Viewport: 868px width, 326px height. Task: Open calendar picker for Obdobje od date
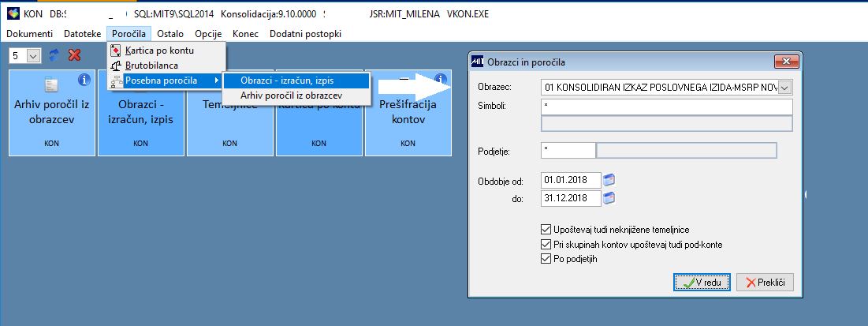point(609,180)
